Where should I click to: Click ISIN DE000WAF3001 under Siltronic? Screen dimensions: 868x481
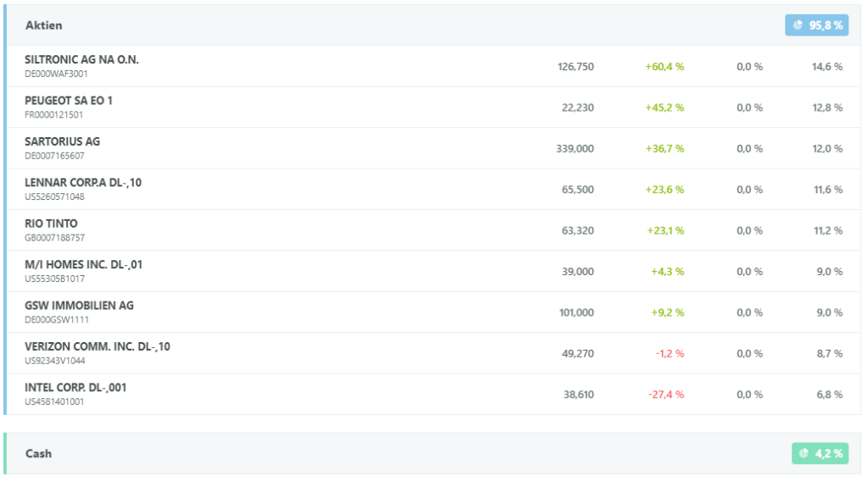tap(57, 74)
